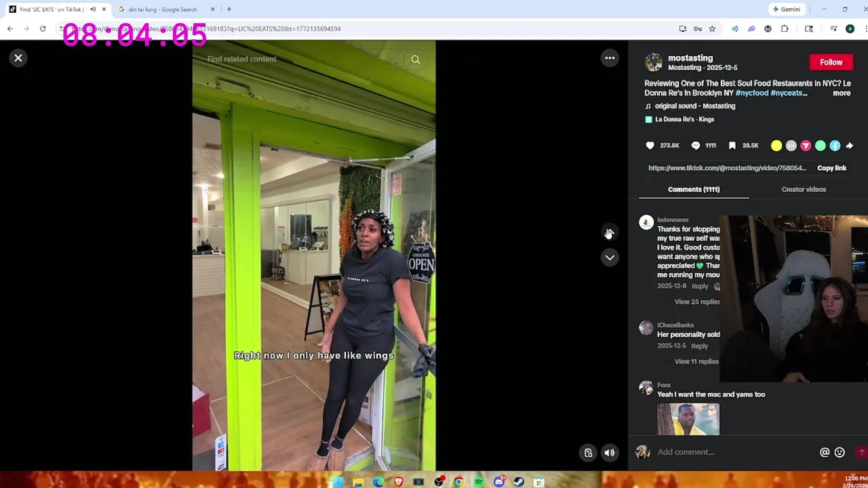This screenshot has height=488, width=868.
Task: Go back with the browser back arrow
Action: pos(10,29)
